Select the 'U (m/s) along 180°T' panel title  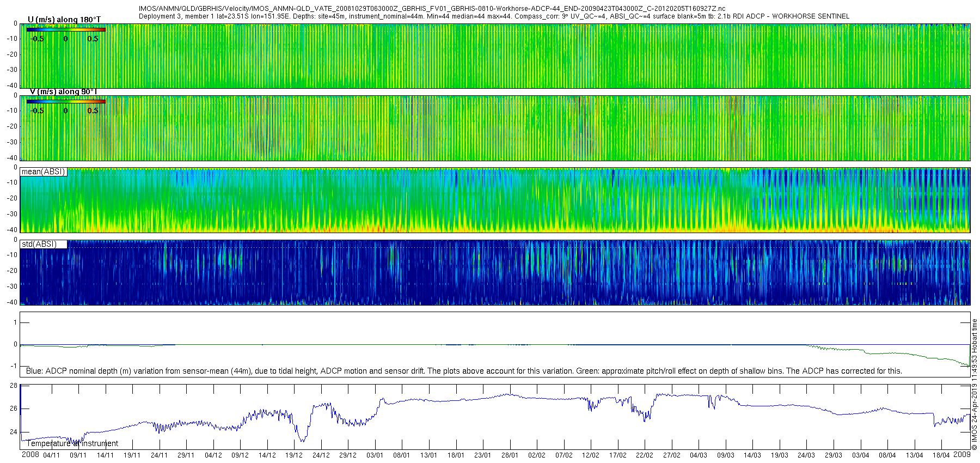coord(64,20)
